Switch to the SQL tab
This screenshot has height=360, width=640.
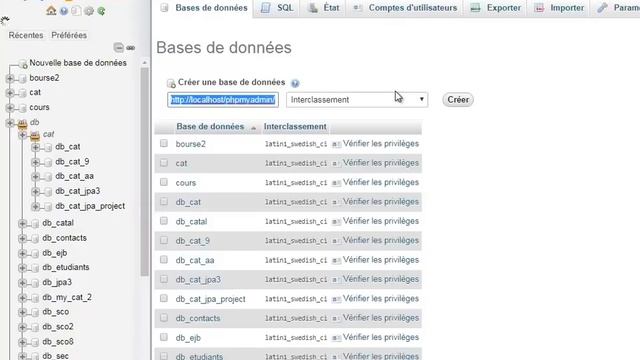277,8
